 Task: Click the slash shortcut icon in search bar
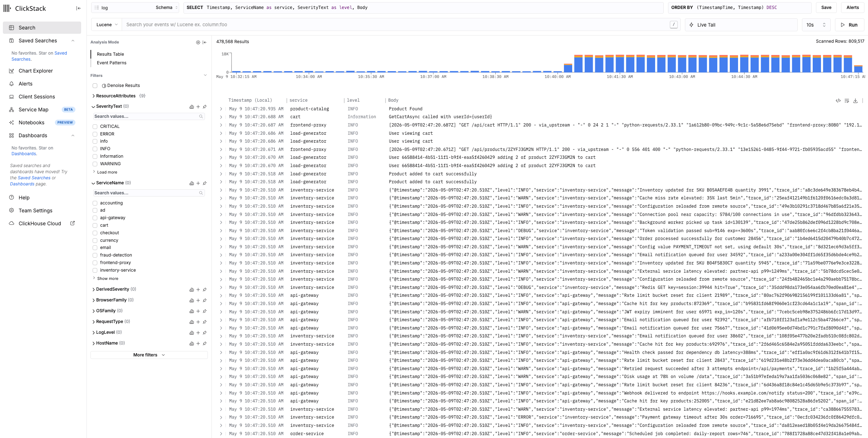pyautogui.click(x=674, y=24)
